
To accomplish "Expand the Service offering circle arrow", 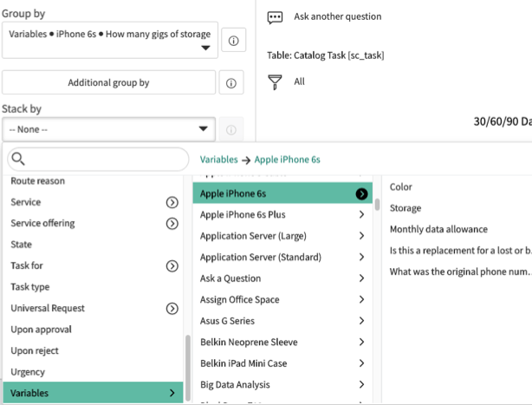I will pos(172,224).
